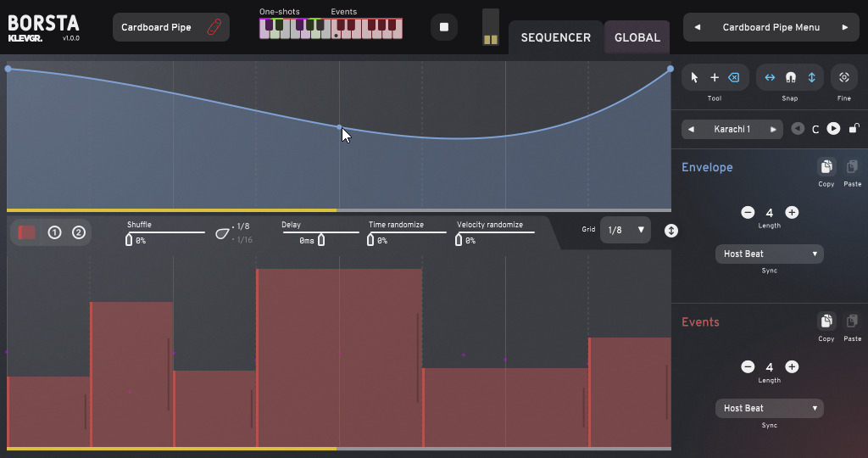Paste into the Events section
This screenshot has height=458, width=868.
point(852,321)
